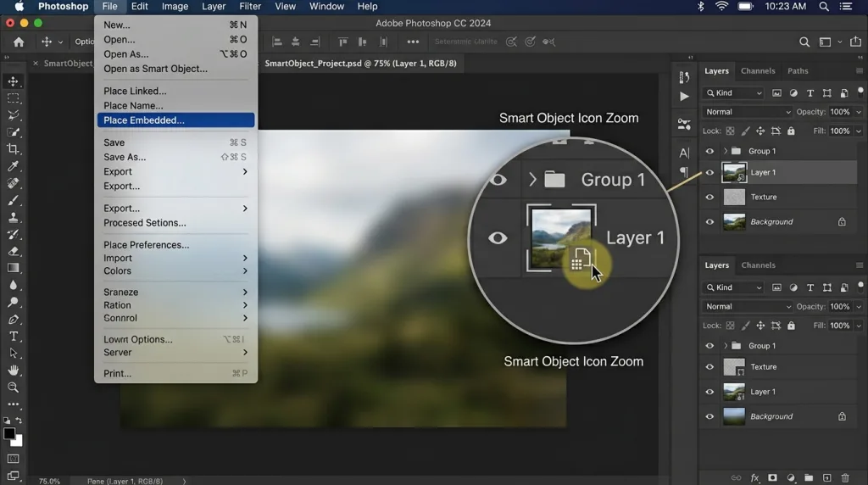Image resolution: width=868 pixels, height=485 pixels.
Task: Expand Group 1 chevron in upper Layers panel
Action: (726, 151)
